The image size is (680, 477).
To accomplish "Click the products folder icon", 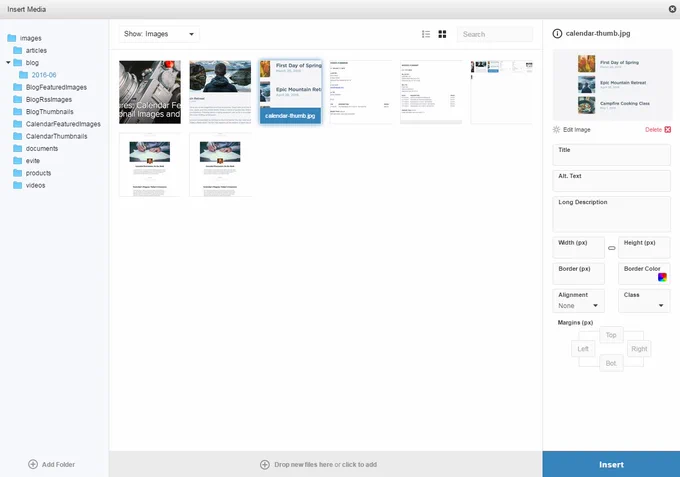I will tap(18, 173).
